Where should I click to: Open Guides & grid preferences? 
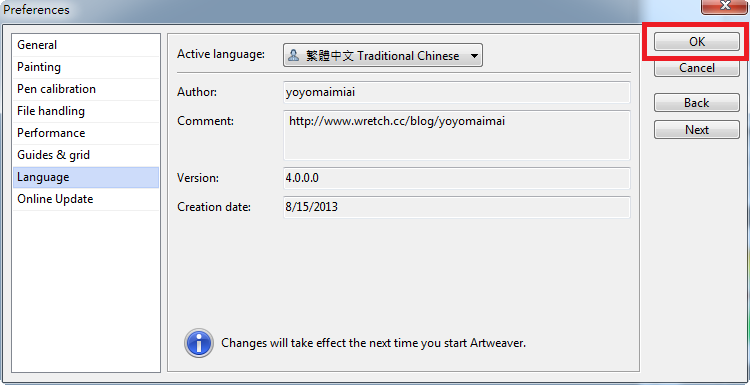86,155
